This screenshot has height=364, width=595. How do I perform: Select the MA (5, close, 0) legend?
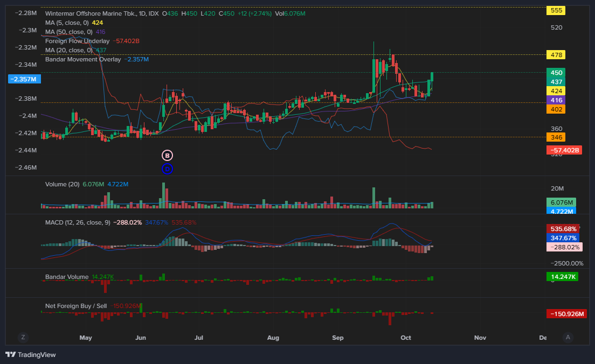tap(67, 23)
